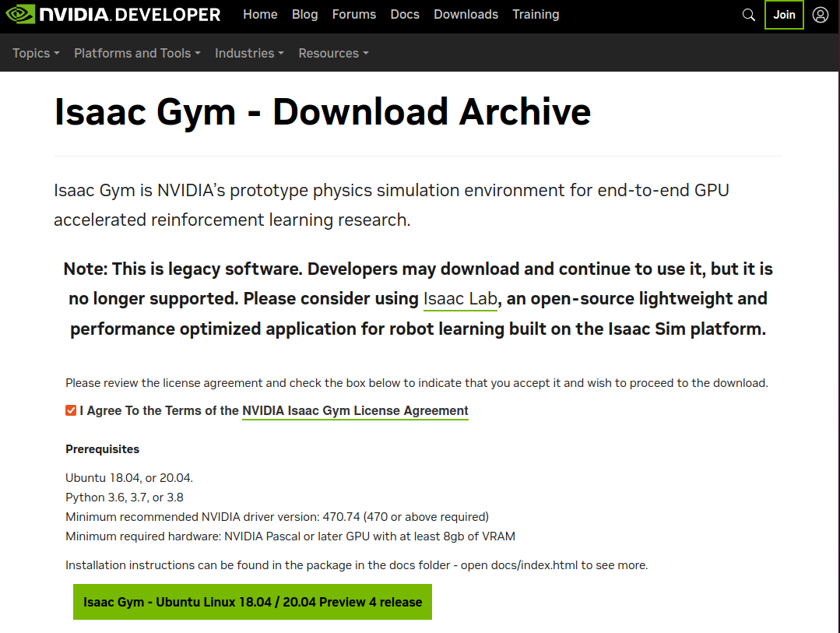Expand the Platforms and Tools dropdown
The image size is (840, 633).
coord(137,53)
